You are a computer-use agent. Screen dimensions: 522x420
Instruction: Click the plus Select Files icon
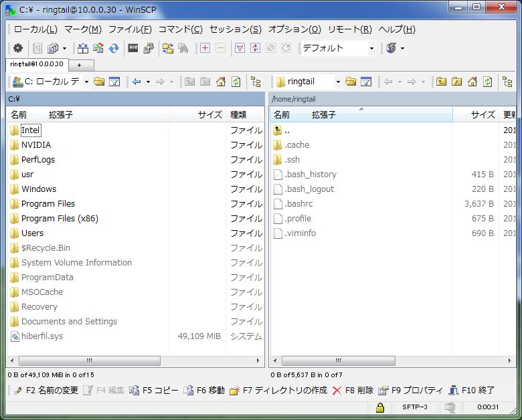point(205,48)
